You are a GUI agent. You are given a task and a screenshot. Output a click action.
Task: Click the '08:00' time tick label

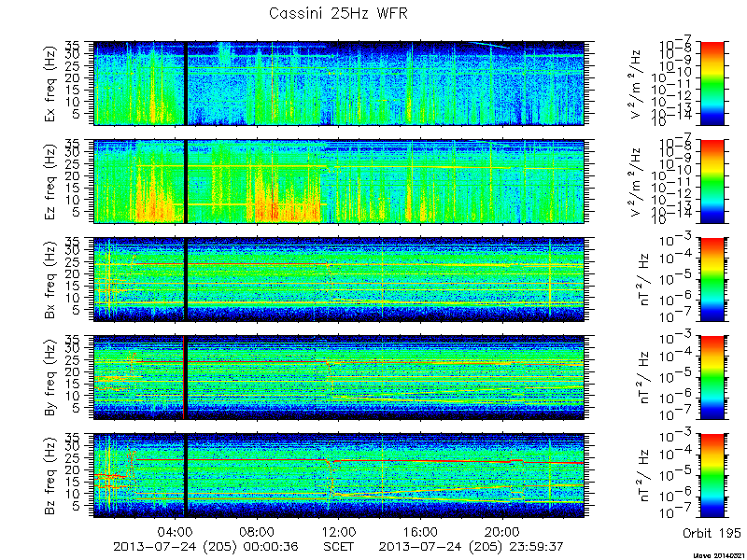[x=258, y=531]
